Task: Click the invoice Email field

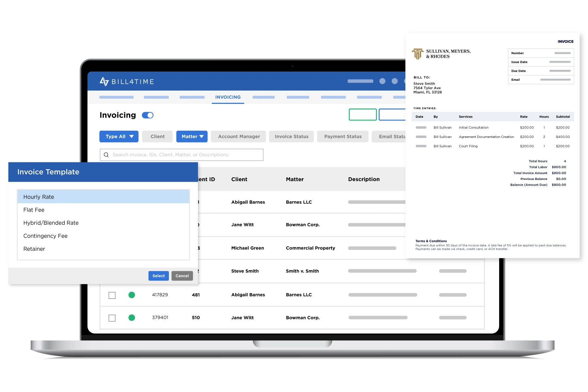Action: click(x=541, y=80)
